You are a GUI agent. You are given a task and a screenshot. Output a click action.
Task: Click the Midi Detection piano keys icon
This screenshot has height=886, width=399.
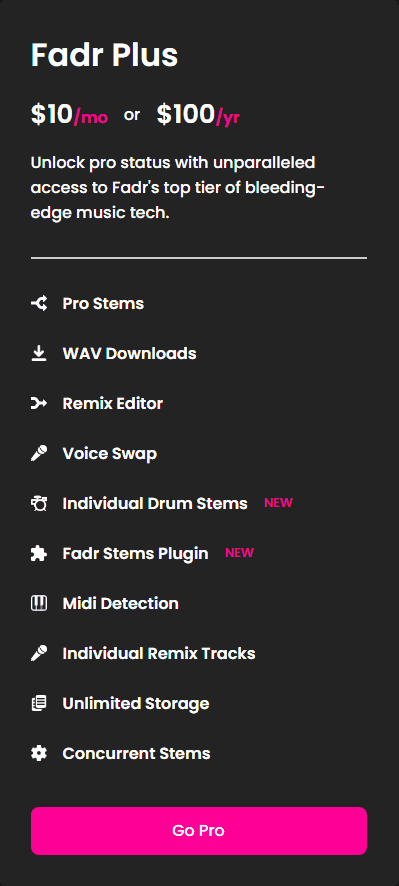point(38,603)
